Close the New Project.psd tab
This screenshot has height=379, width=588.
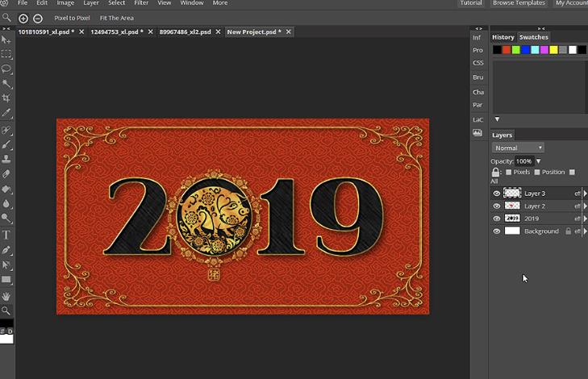click(289, 32)
